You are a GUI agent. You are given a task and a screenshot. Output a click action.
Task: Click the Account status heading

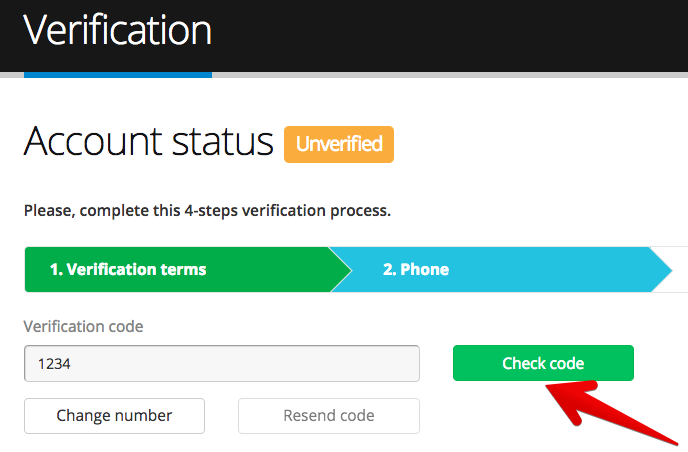coord(148,141)
